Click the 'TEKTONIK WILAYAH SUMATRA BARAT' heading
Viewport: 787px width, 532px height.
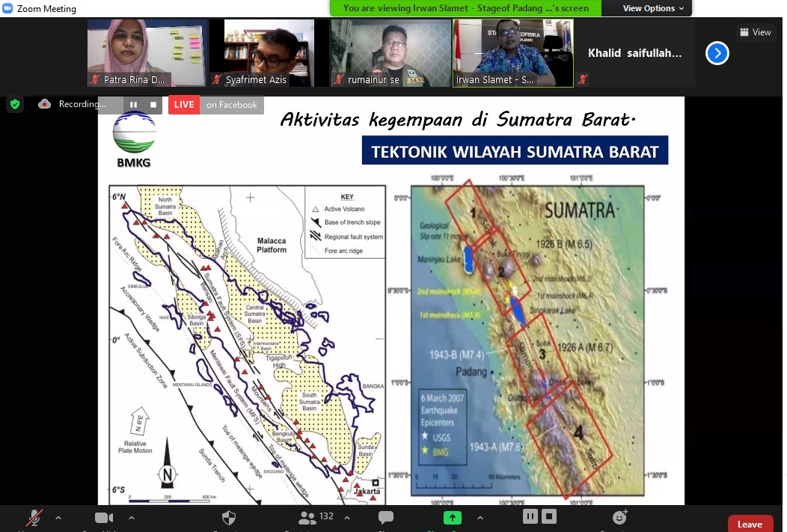(515, 151)
